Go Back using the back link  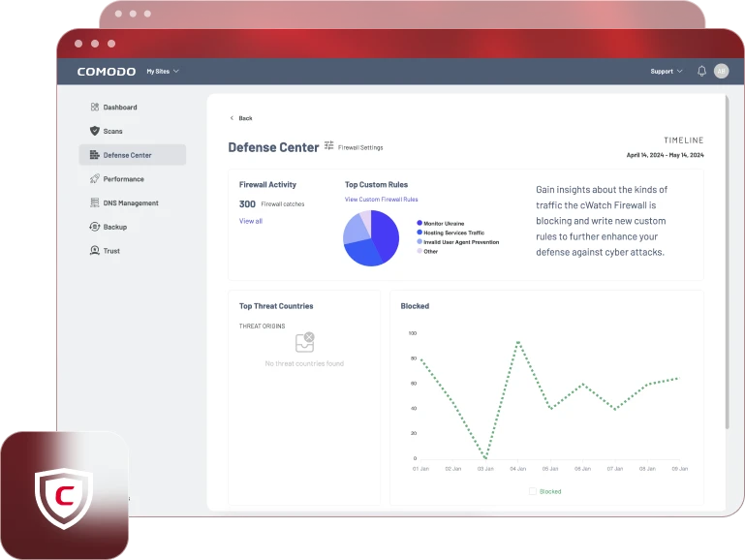241,118
